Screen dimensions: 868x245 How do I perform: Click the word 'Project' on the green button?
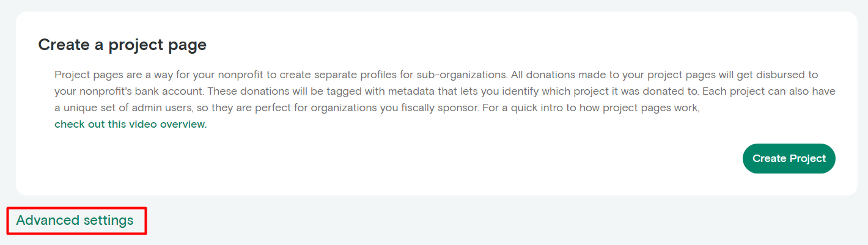(x=807, y=158)
